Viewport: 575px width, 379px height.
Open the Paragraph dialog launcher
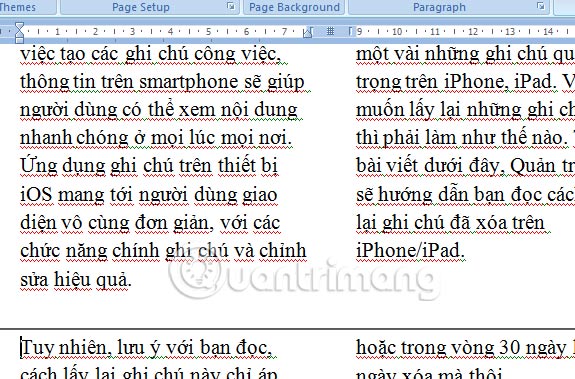click(541, 6)
